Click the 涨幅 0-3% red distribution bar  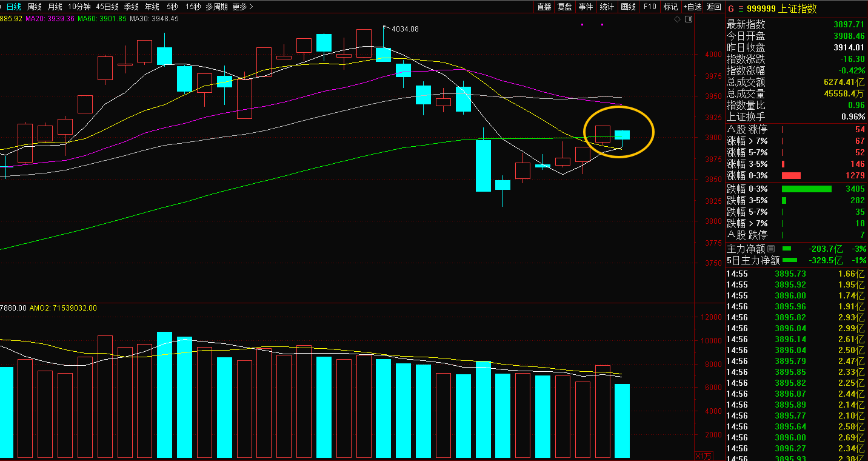tap(791, 175)
